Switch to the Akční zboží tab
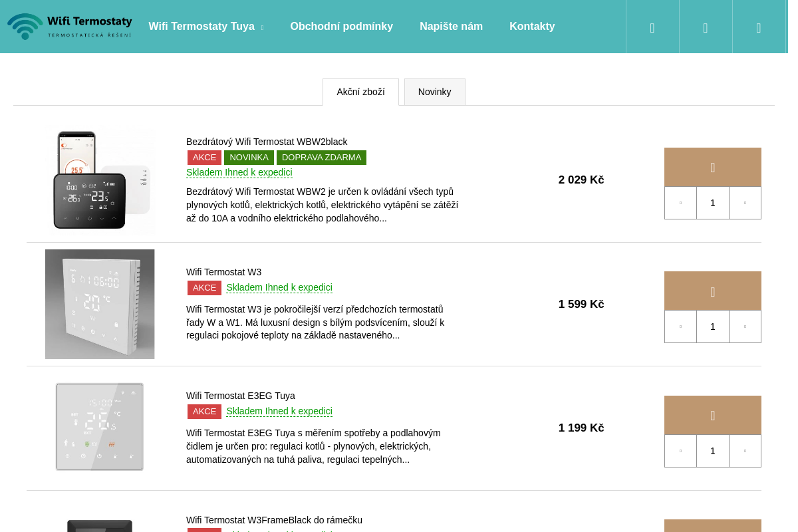Screen dimensions: 798x532 pyautogui.click(x=360, y=92)
